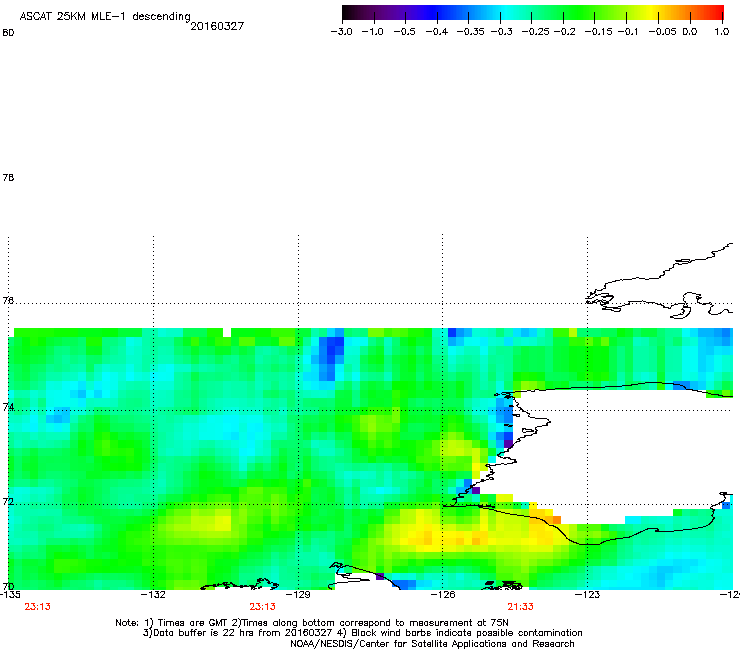Viewport: 740px width, 650px height.
Task: Click the title text 'ASCAT 25KM MLE-1 descending'
Action: 105,16
